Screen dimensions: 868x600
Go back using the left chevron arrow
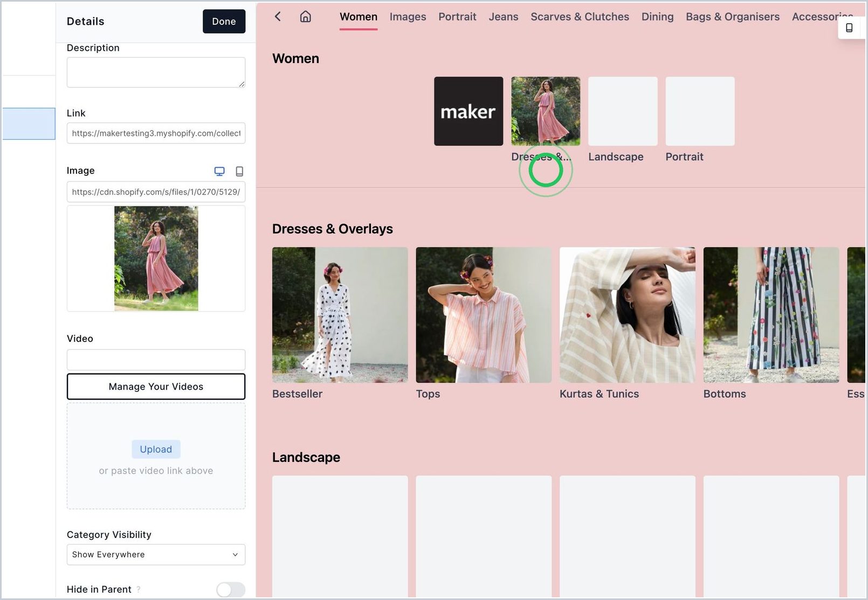click(x=278, y=17)
